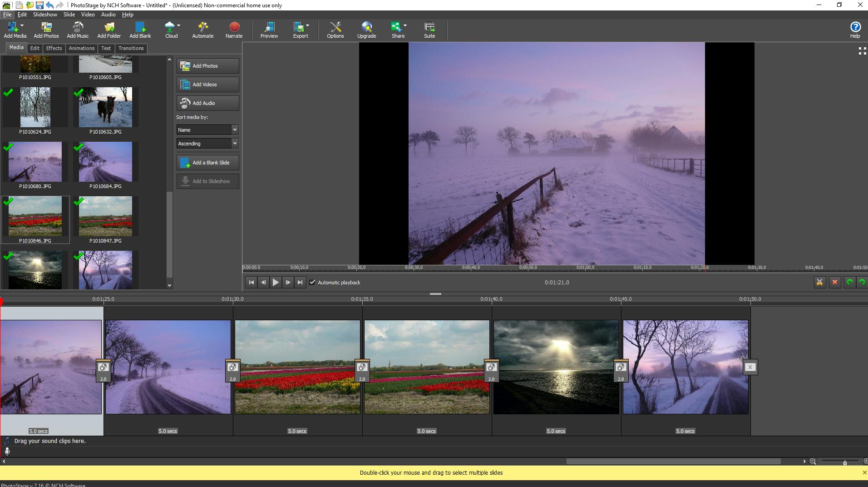Open the Slideshow menu
This screenshot has width=868, height=487.
point(45,14)
